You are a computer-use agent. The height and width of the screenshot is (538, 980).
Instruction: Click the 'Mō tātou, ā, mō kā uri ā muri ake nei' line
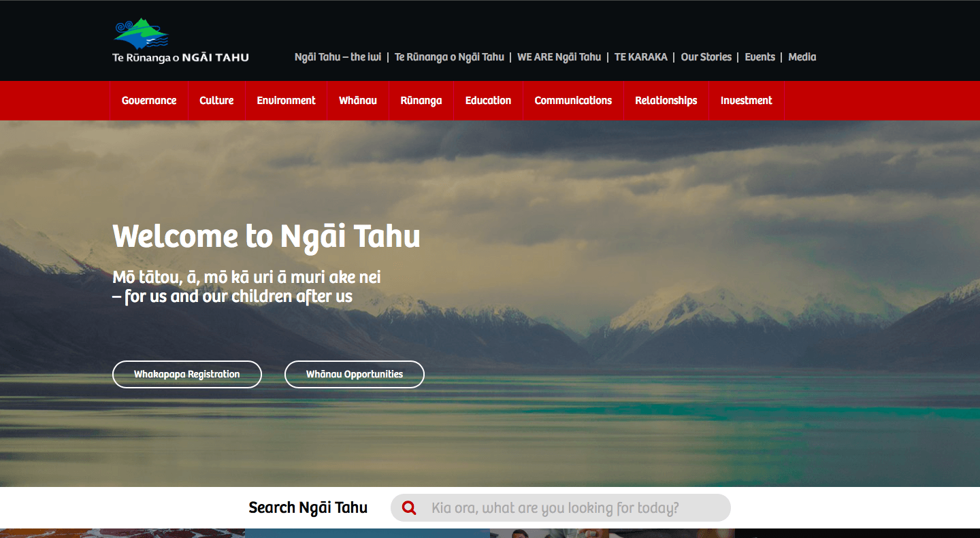(x=246, y=278)
